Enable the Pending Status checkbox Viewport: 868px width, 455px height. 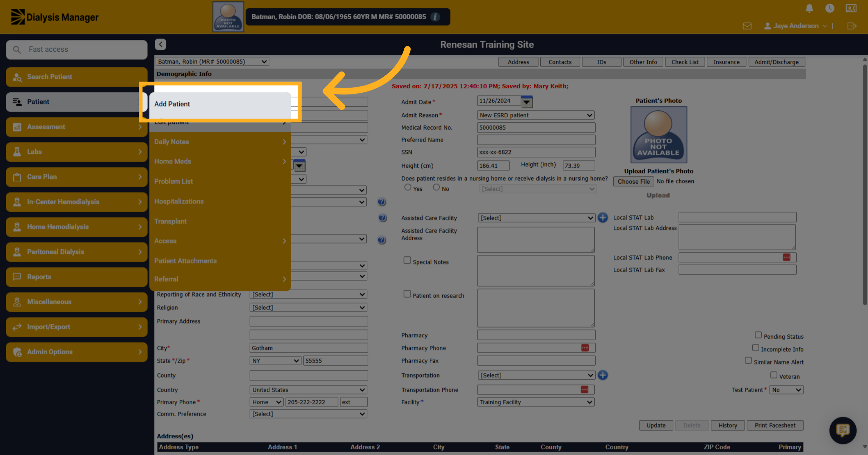[x=758, y=335]
